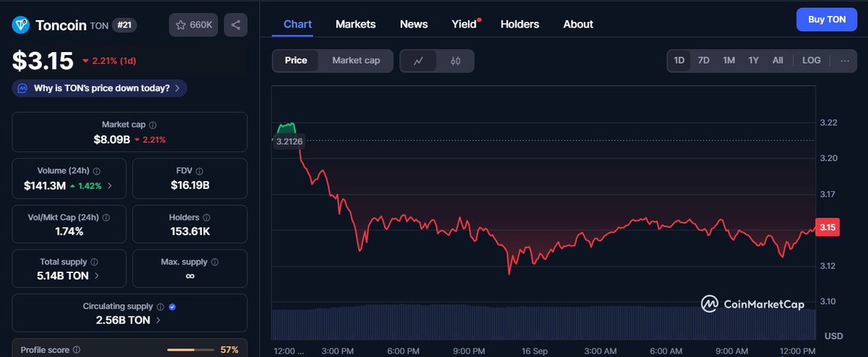Click the 153.61K holders value

tap(192, 231)
